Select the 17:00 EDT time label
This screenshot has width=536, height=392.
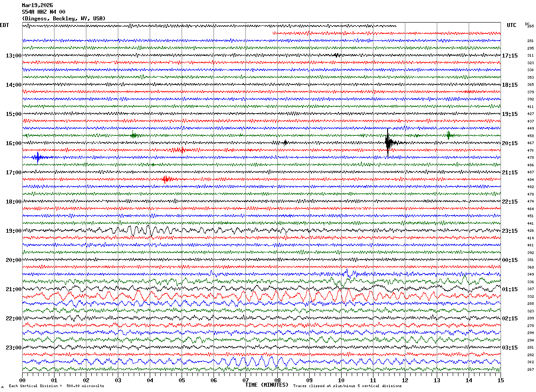[14, 172]
